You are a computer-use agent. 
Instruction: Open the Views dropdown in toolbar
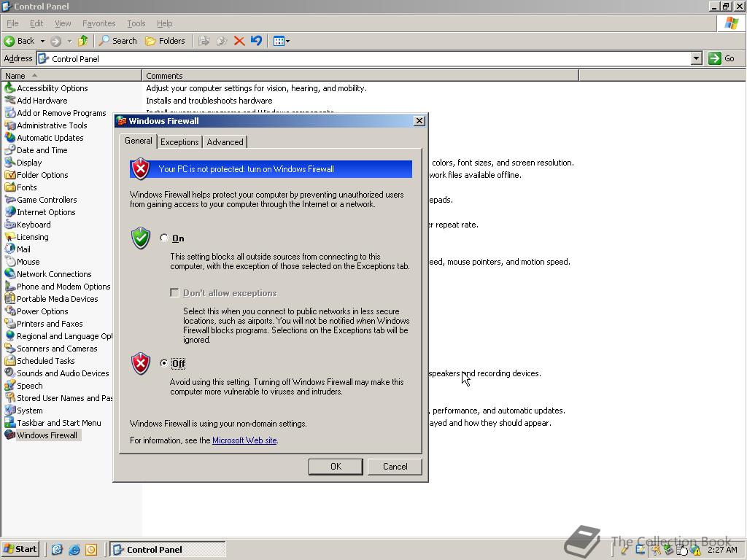pyautogui.click(x=282, y=41)
